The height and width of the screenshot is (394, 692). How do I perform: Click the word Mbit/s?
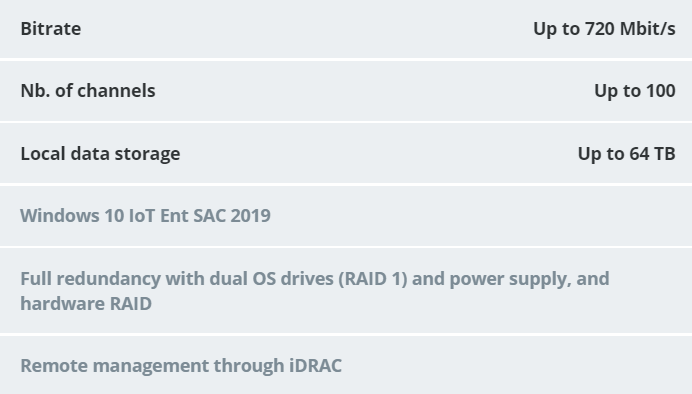pos(647,29)
